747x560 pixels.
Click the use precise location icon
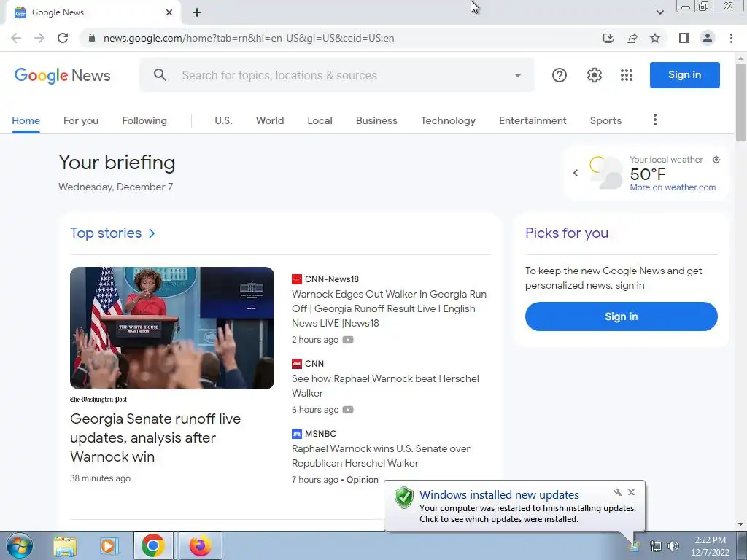(716, 160)
